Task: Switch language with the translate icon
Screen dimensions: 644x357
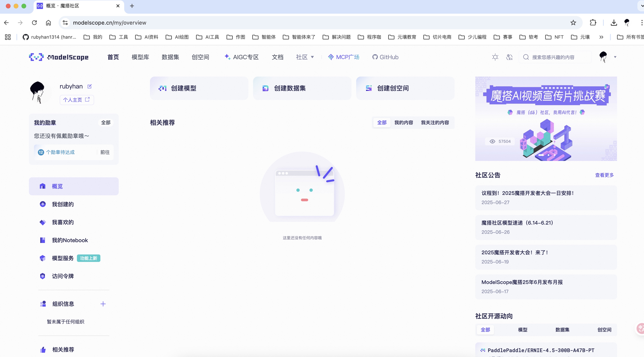Action: pos(509,57)
